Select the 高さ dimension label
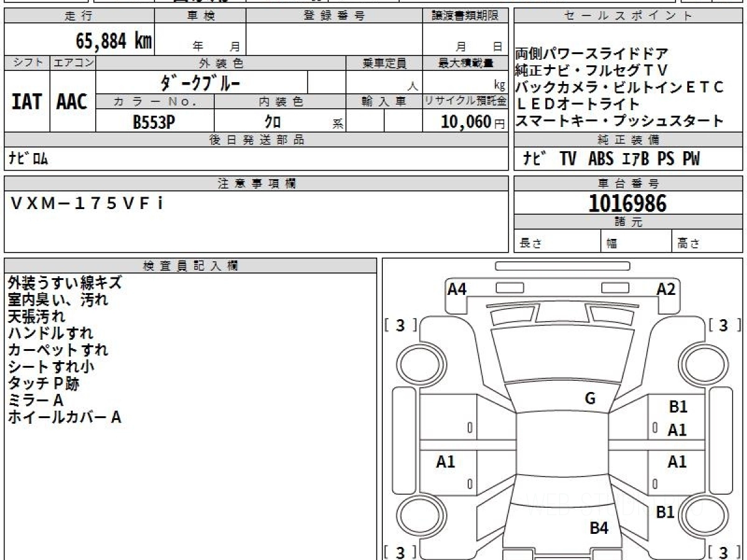The height and width of the screenshot is (560, 747). pos(689,244)
